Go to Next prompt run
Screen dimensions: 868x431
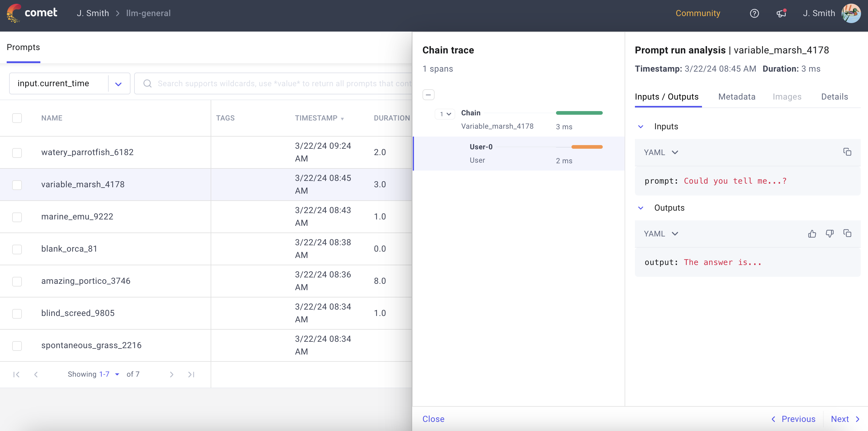click(x=840, y=419)
